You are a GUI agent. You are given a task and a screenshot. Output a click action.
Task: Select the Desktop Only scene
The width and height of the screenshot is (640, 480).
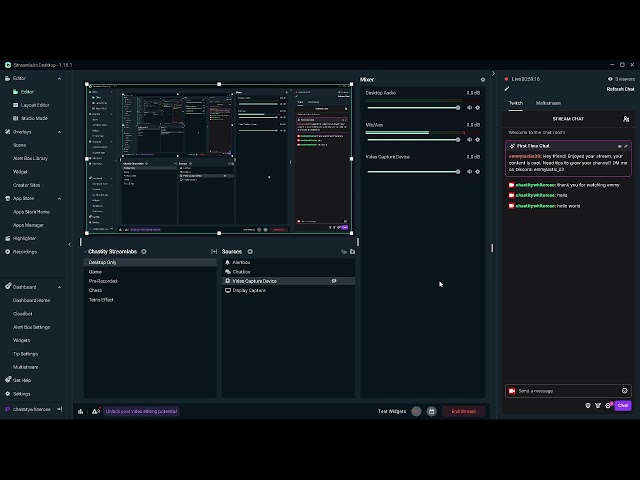(150, 262)
